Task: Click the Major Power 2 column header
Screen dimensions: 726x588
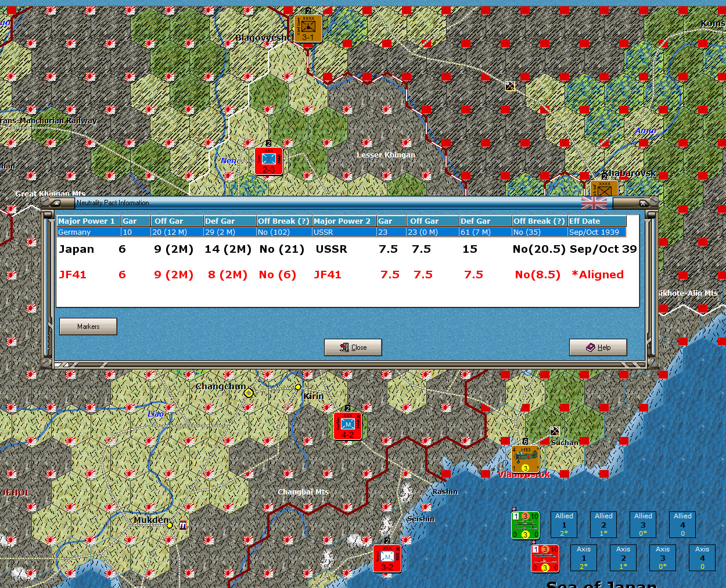Action: click(x=344, y=221)
